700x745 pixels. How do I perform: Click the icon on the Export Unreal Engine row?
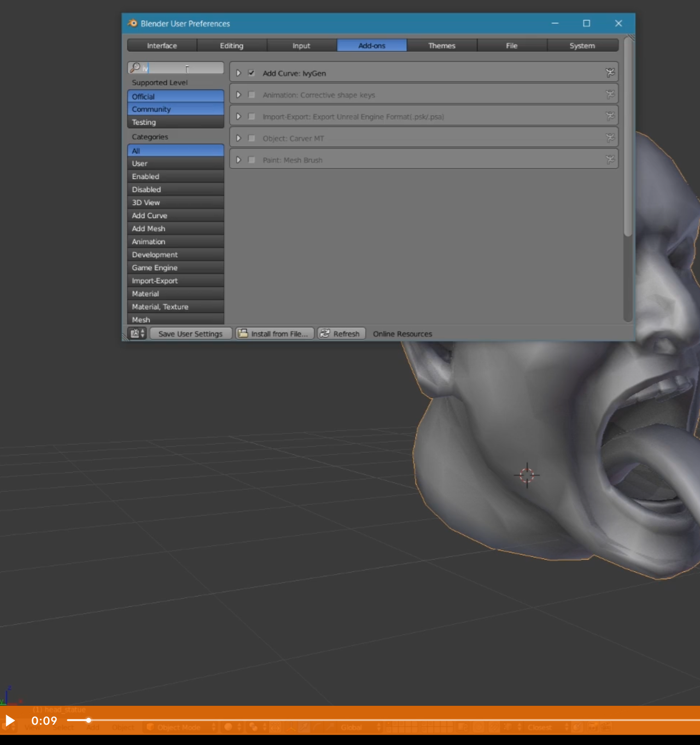(x=610, y=116)
